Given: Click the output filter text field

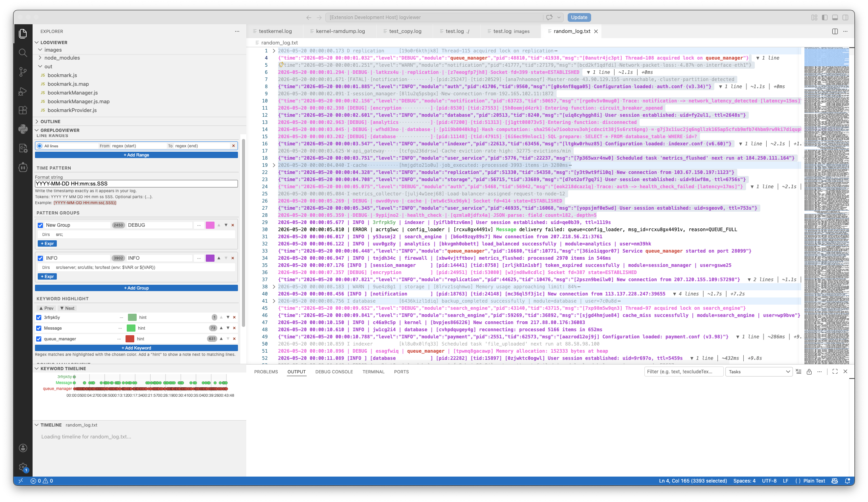Looking at the screenshot, I should [x=683, y=372].
